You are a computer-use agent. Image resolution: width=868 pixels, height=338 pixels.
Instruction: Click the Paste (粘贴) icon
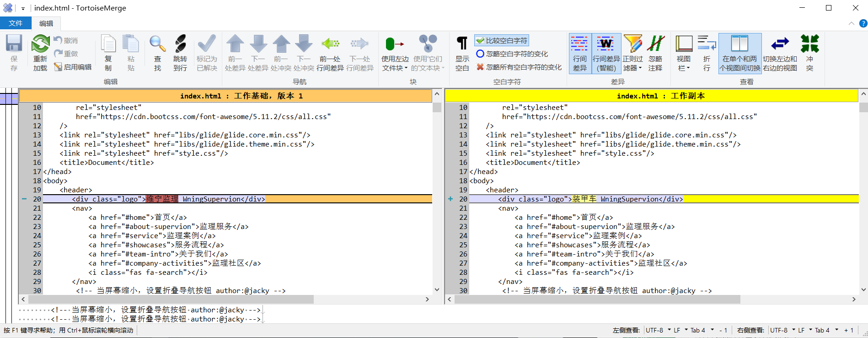[x=131, y=44]
